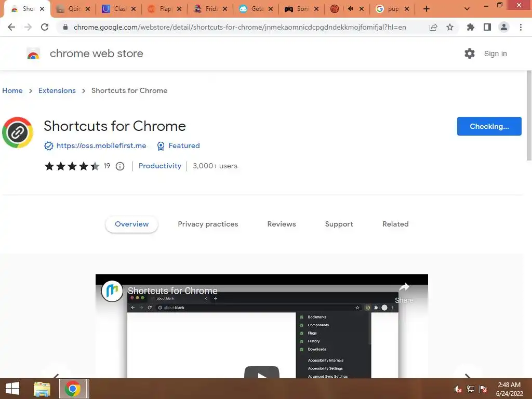532x399 pixels.
Task: Click the URL address bar
Action: click(240, 27)
